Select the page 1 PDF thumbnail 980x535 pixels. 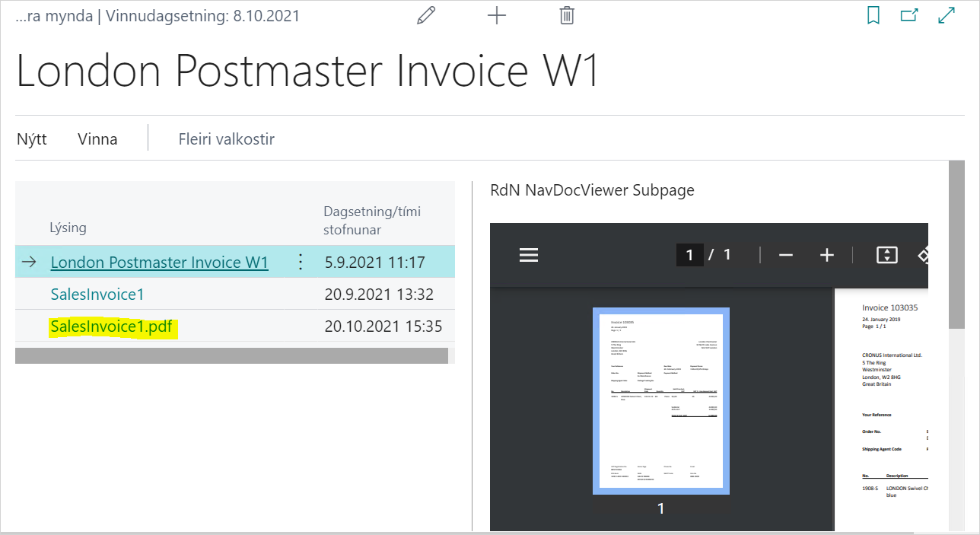pyautogui.click(x=660, y=400)
